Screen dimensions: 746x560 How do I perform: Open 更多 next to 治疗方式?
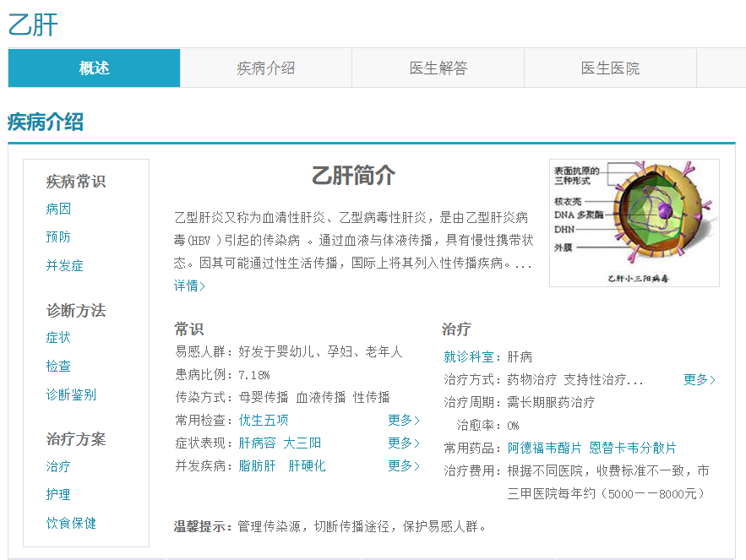click(x=700, y=380)
